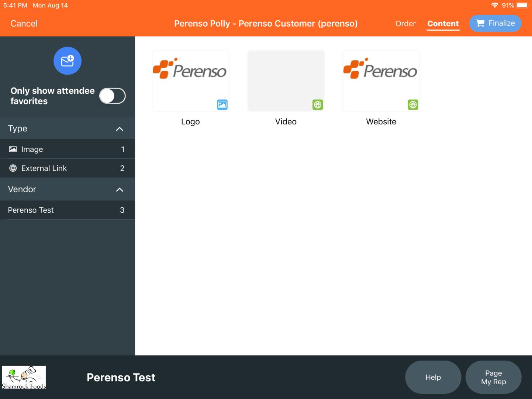Tap the Shamrock Foods logo
The height and width of the screenshot is (399, 532).
[x=24, y=378]
